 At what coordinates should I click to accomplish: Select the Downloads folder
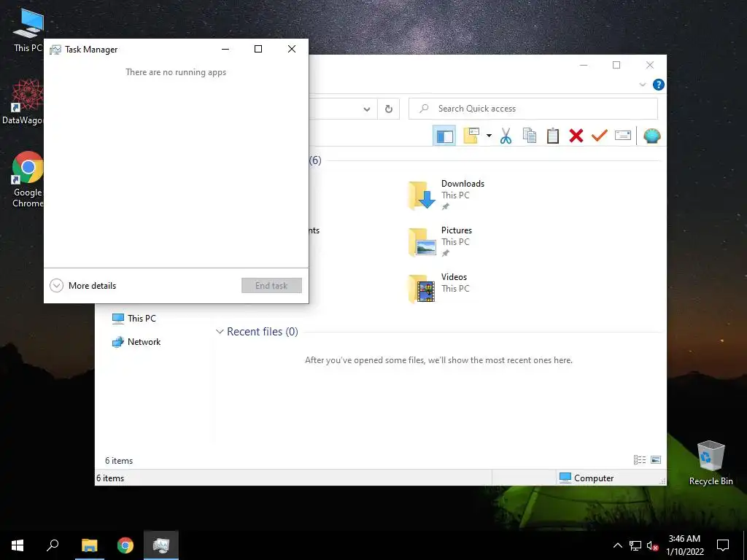[x=446, y=195]
